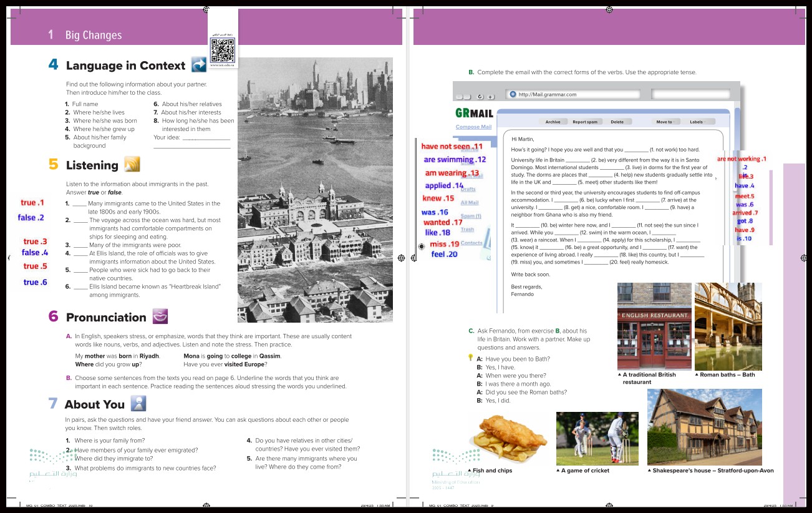Open the Trash folder link
Viewport: 812px width, 513px height.
tap(467, 230)
